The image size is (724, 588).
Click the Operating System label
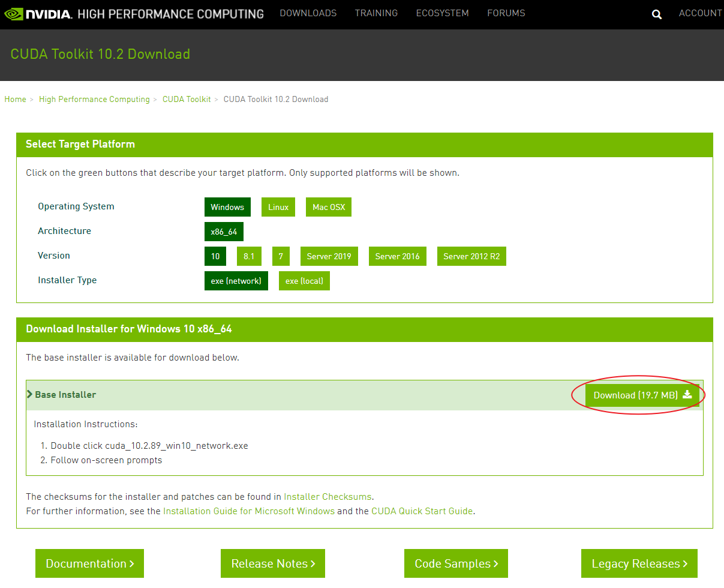[76, 206]
